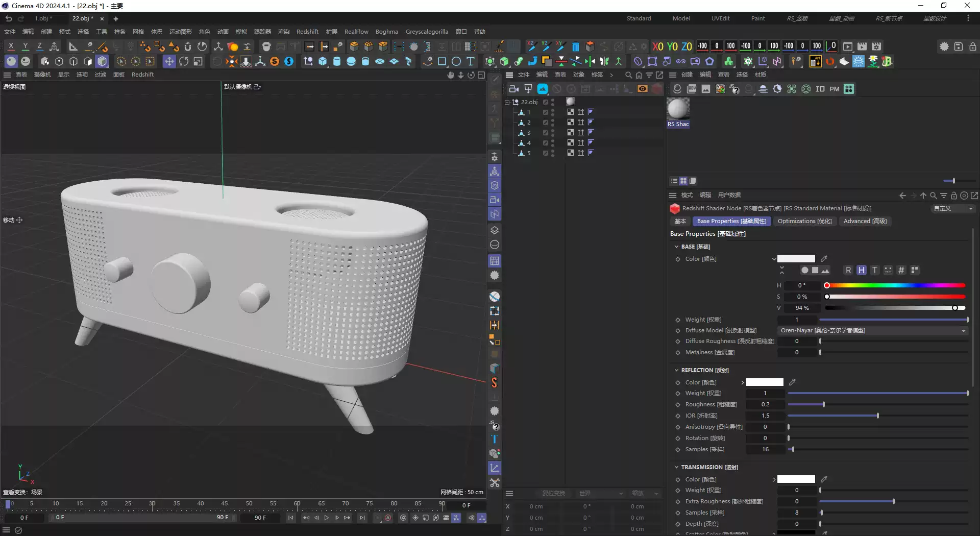Screen dimensions: 980x536
Task: Click enable checkbox next to object 3
Action: click(546, 133)
